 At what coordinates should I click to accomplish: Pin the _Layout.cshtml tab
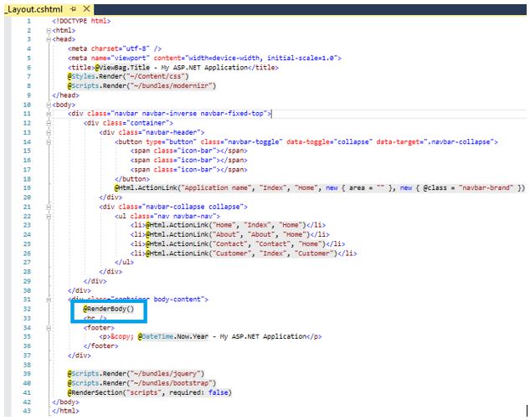coord(74,9)
